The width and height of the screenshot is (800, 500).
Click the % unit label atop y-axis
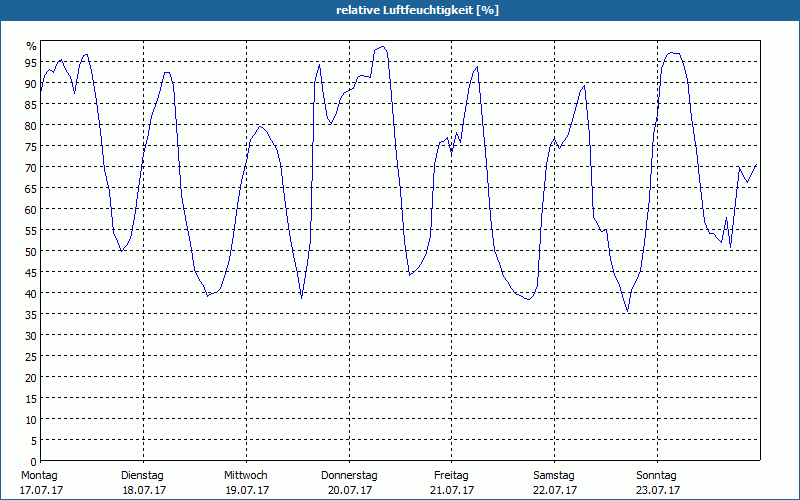tap(32, 46)
